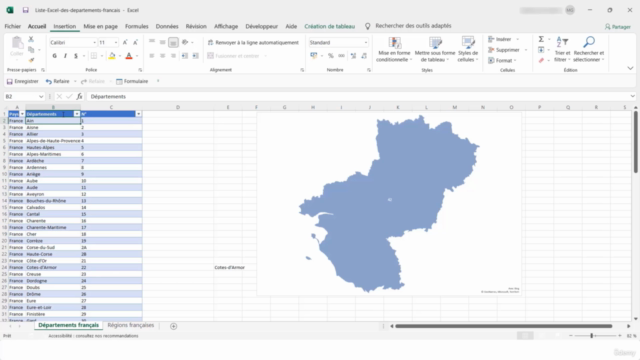Open the Données ribbon tab

pyautogui.click(x=167, y=26)
